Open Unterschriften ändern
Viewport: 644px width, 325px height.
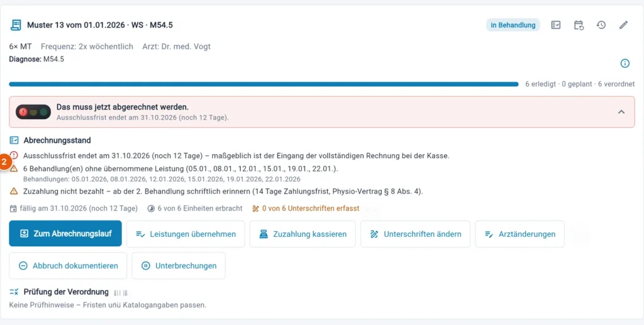(415, 234)
